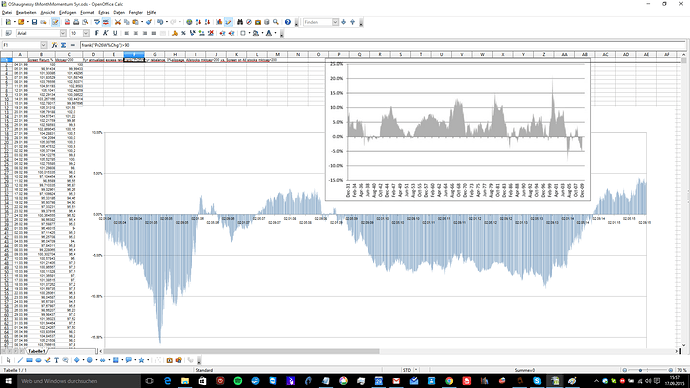Expand the Arial font name dropdown

pos(63,33)
